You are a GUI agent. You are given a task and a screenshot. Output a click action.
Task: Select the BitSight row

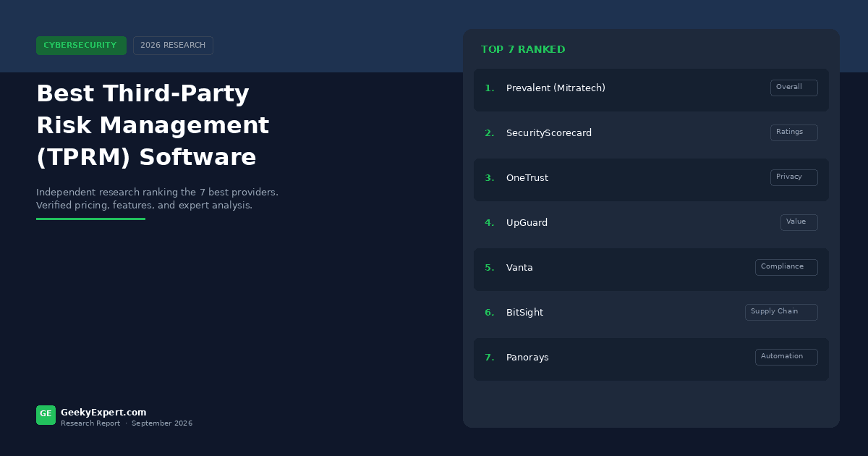[651, 313]
